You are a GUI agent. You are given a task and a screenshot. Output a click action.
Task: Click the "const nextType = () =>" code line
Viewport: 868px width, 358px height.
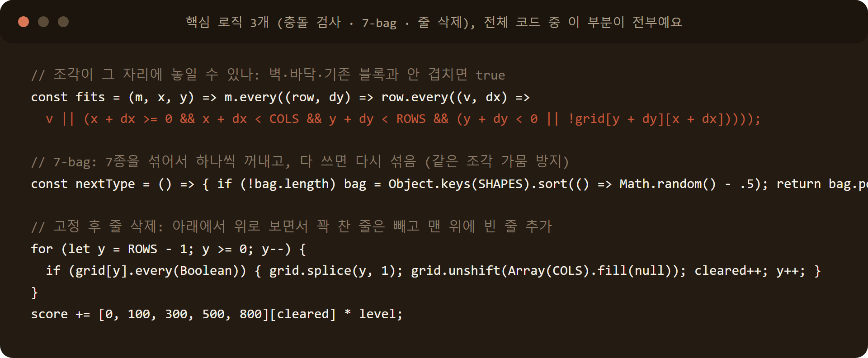(449, 184)
